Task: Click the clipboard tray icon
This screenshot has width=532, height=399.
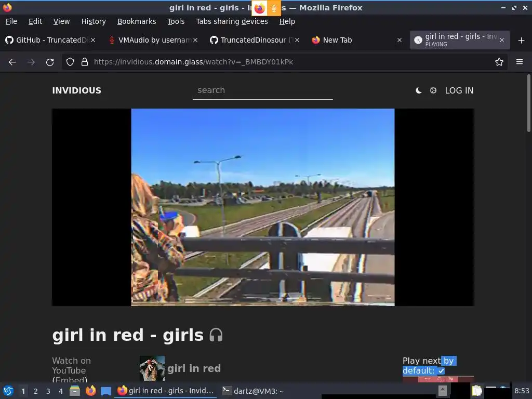Action: tap(477, 391)
